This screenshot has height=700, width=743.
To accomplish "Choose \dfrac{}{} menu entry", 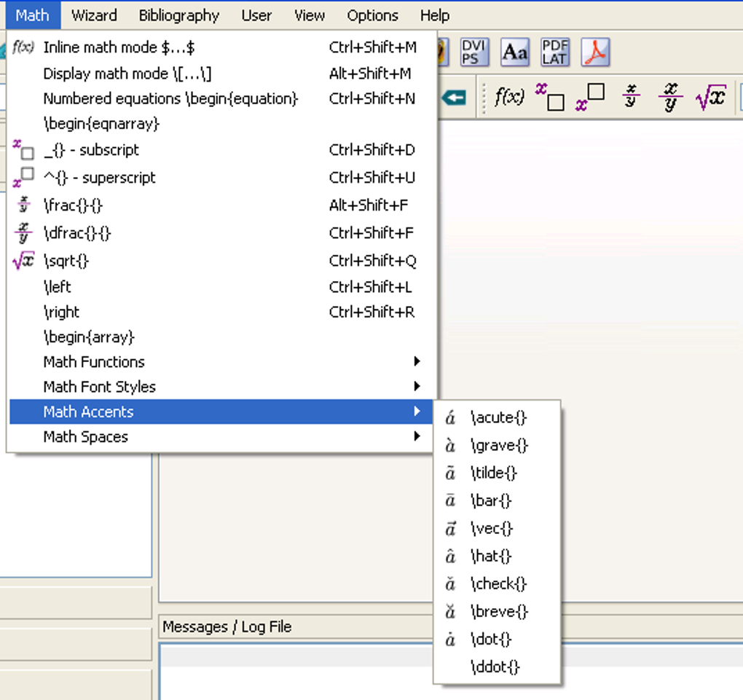I will (x=221, y=233).
